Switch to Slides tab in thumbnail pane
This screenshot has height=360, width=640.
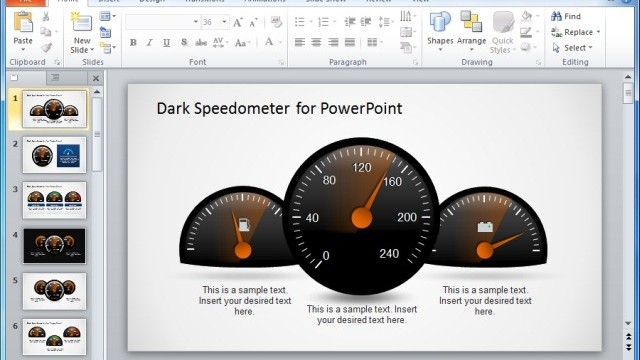click(x=14, y=78)
